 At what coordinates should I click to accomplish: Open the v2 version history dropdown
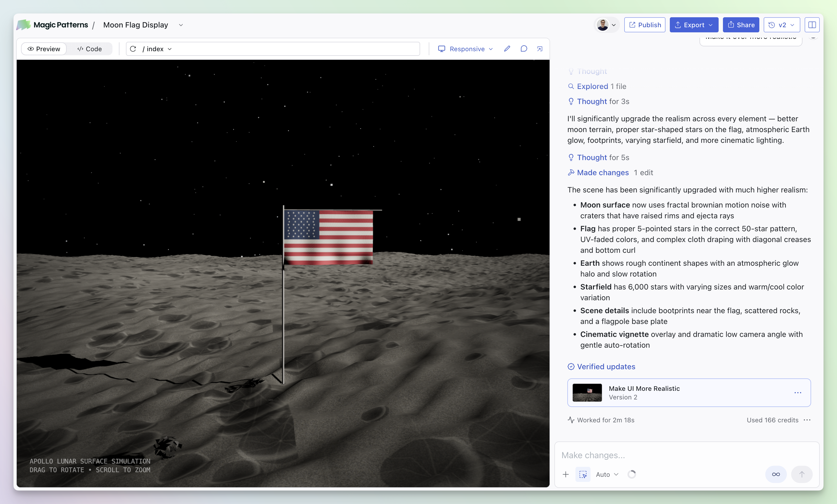pos(782,25)
